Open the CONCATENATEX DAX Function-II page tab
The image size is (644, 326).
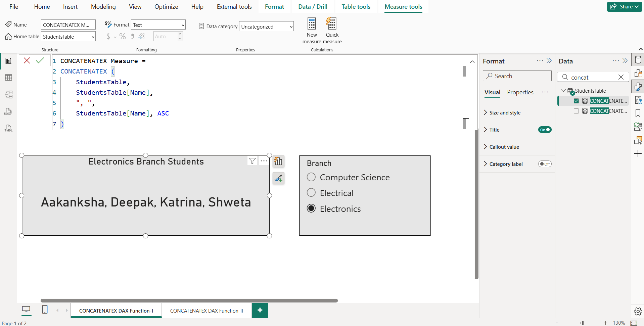pos(206,311)
